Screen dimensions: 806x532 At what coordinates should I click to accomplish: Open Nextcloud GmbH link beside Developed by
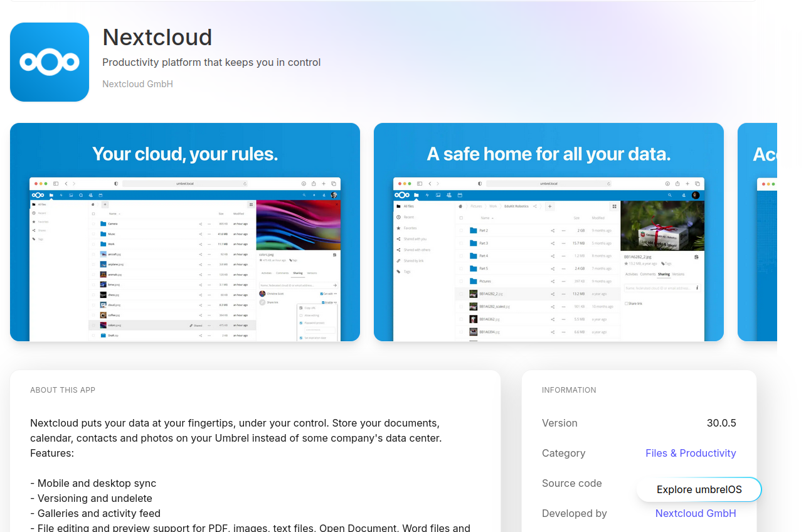tap(695, 513)
